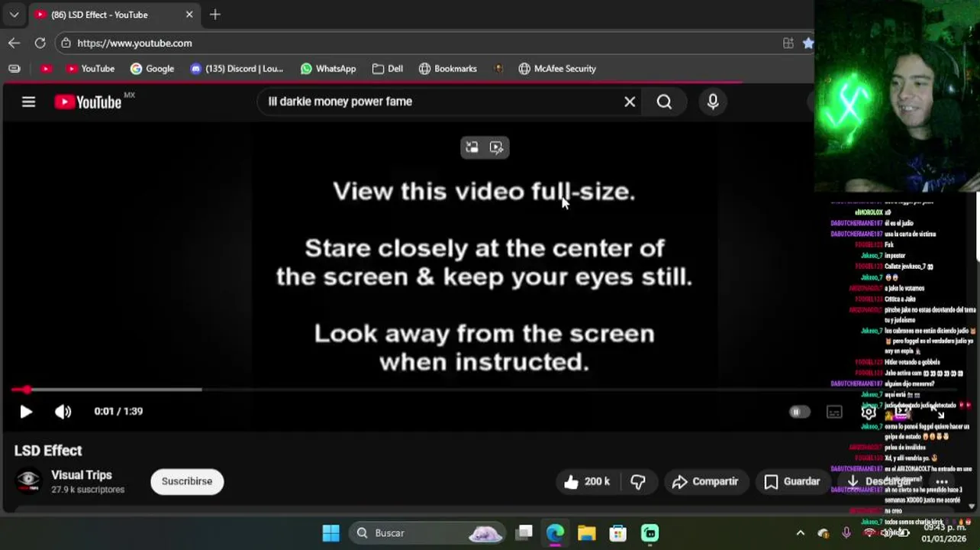The height and width of the screenshot is (550, 980).
Task: View site information lock icon
Action: point(66,44)
